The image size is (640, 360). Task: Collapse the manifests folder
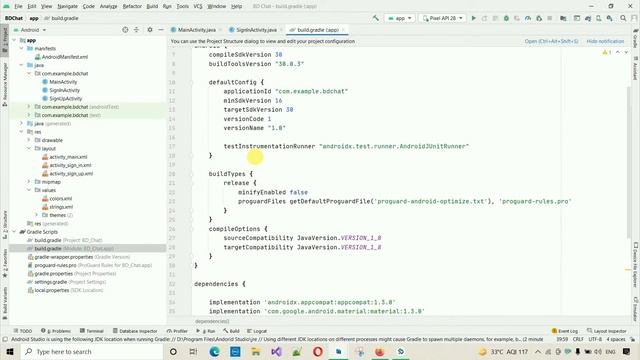pyautogui.click(x=21, y=49)
